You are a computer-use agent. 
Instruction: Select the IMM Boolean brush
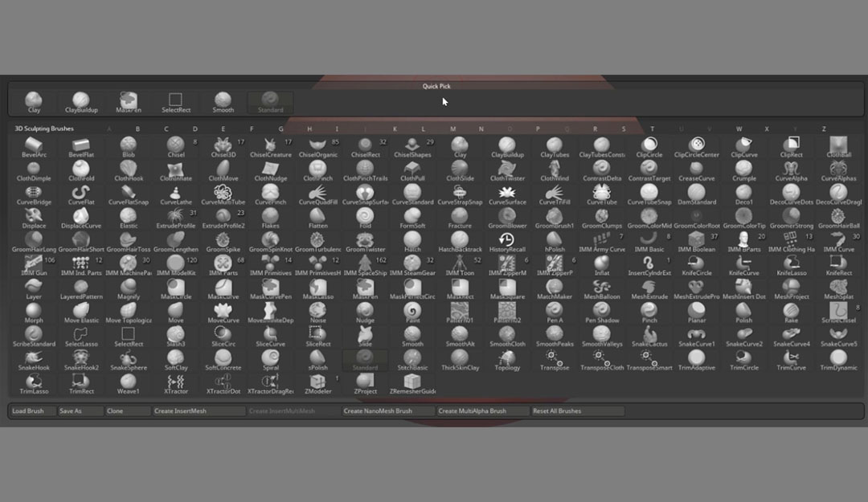coord(696,243)
